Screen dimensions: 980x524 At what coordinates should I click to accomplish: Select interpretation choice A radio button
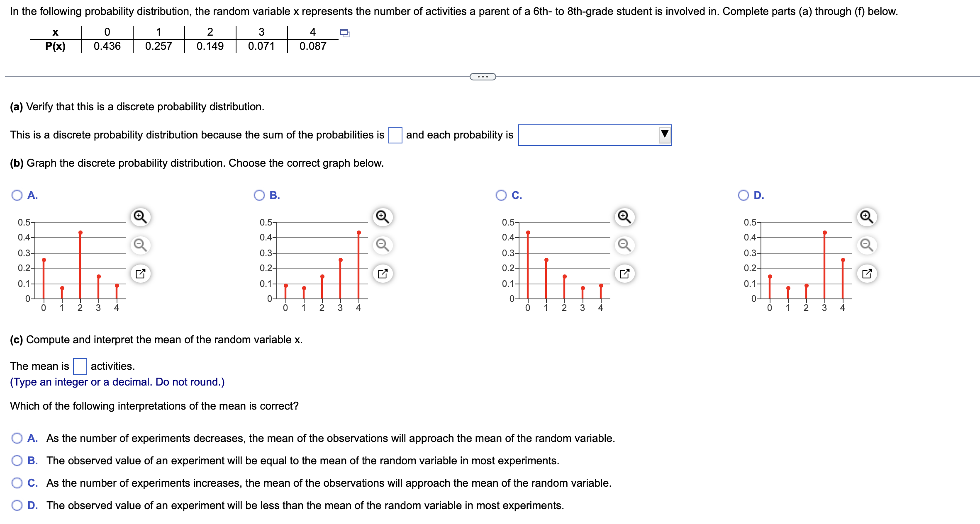(x=17, y=438)
